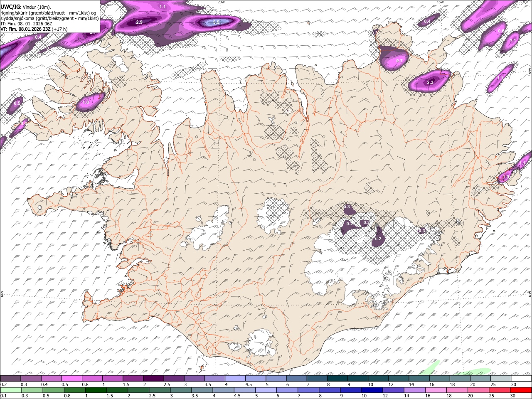Click the "slydda/snjókoma (grátt/bleikt/grænt - mm/1klst)" line
Screen dimensions: 532x399
coord(49,18)
